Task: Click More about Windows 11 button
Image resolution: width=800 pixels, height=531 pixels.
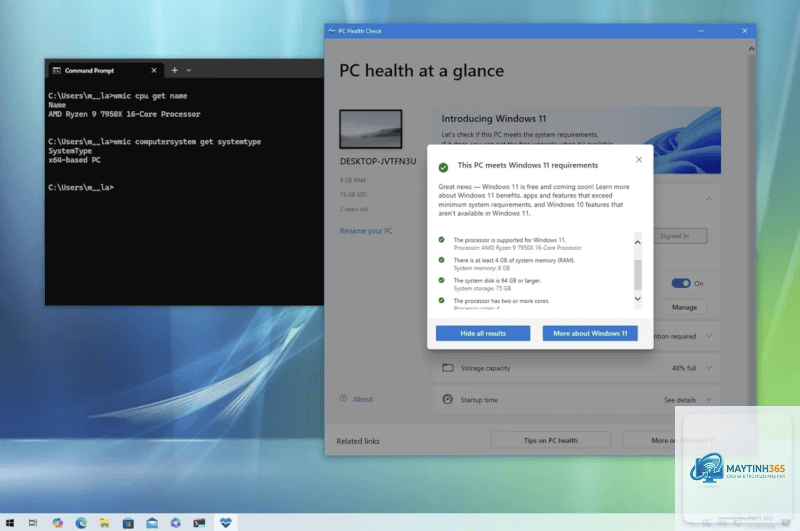Action: (590, 333)
